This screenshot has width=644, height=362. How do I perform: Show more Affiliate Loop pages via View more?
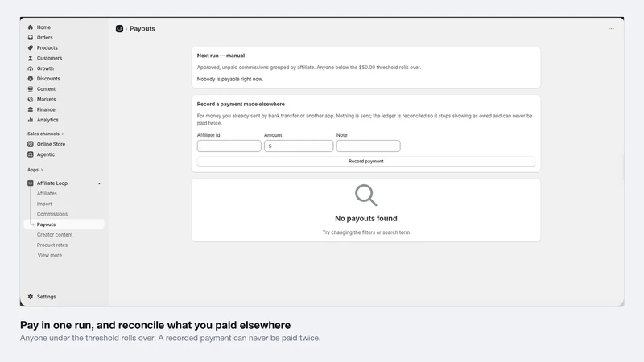click(50, 255)
